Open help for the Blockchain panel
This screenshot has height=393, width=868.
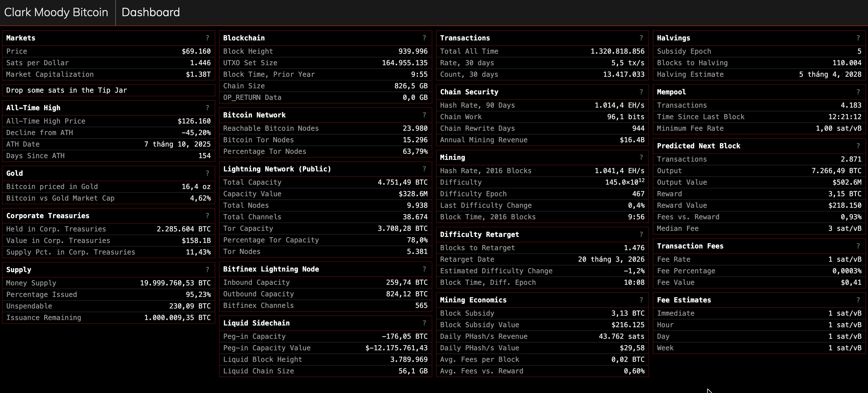point(424,38)
